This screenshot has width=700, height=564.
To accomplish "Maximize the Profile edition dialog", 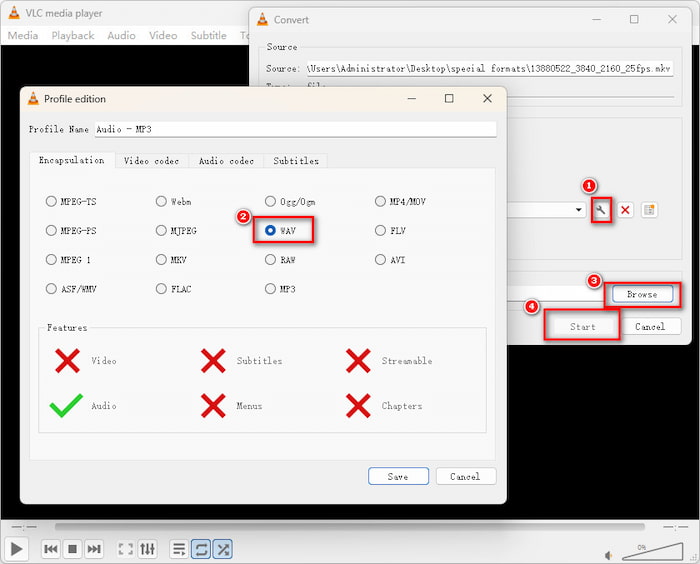I will pyautogui.click(x=449, y=98).
